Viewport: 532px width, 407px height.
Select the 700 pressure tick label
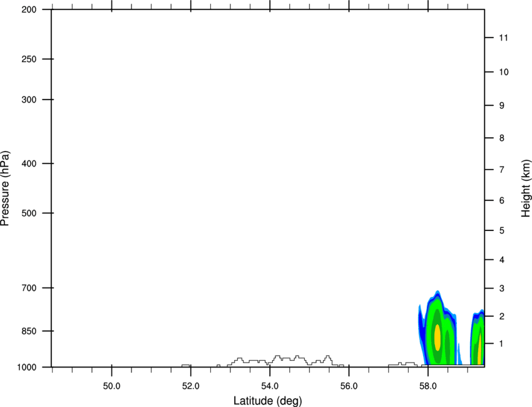coord(29,288)
